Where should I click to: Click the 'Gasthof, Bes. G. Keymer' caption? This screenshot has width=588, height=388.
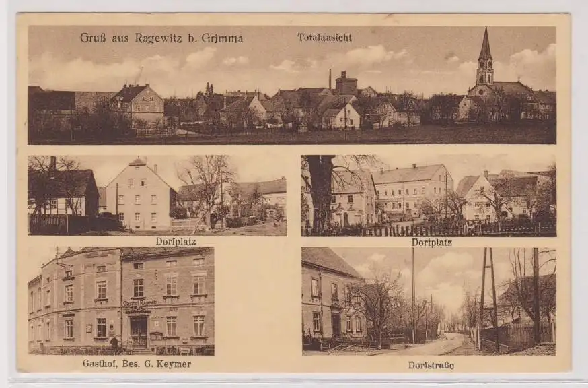[137, 364]
